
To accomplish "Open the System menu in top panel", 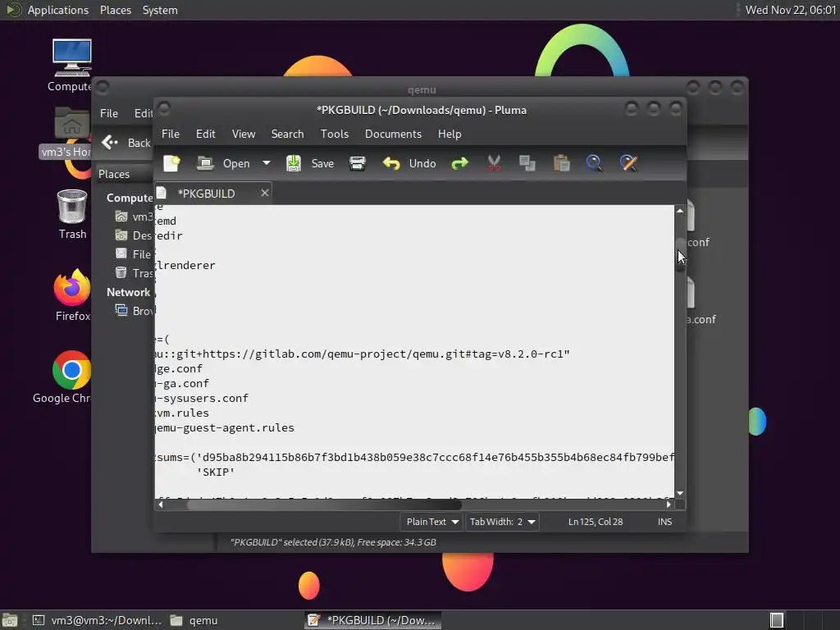I will [160, 10].
